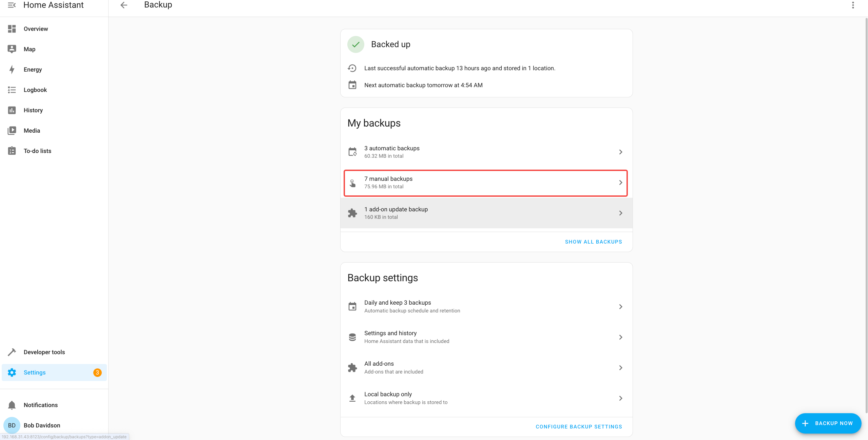The height and width of the screenshot is (440, 868).
Task: Click the plus icon on BACKUP NOW
Action: coord(805,423)
